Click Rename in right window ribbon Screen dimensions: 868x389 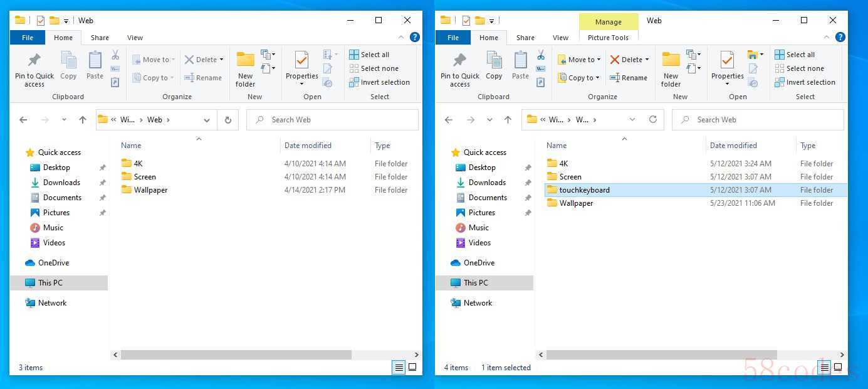click(629, 78)
